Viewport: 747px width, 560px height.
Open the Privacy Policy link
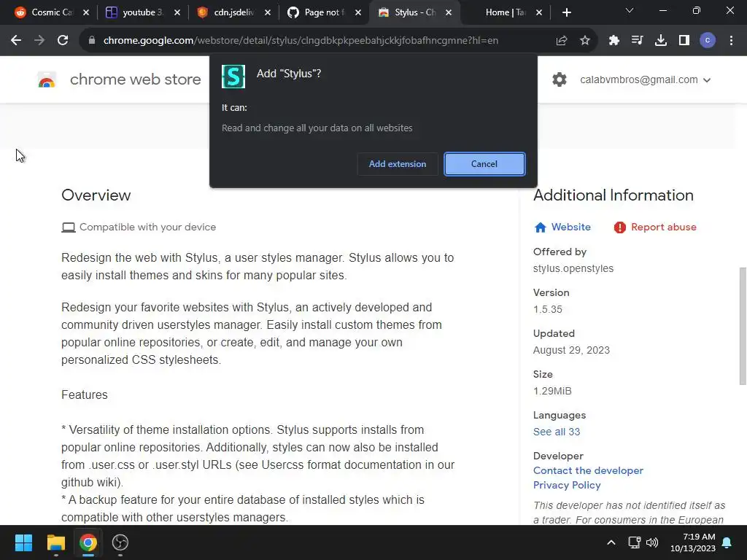pos(567,485)
